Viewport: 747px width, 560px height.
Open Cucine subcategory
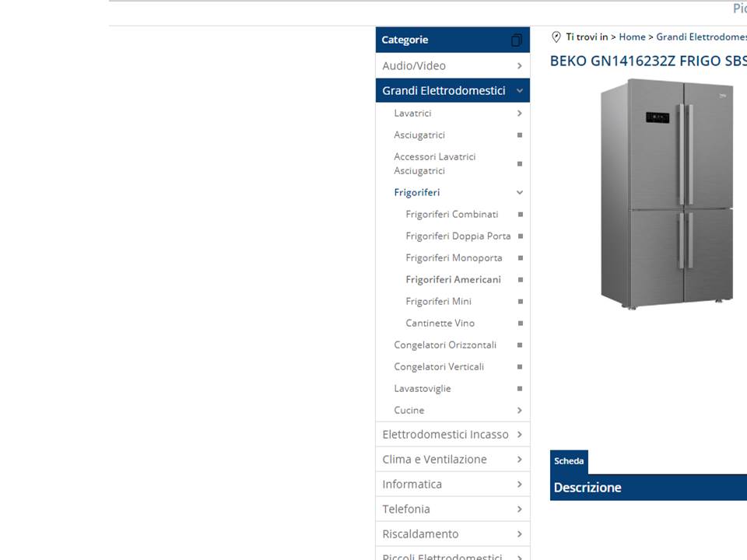pos(409,411)
